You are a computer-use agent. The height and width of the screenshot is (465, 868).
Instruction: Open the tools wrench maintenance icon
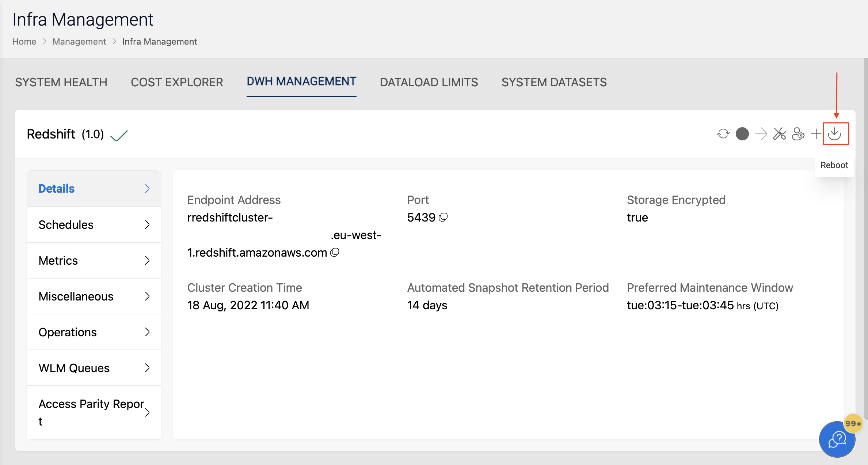pos(780,134)
